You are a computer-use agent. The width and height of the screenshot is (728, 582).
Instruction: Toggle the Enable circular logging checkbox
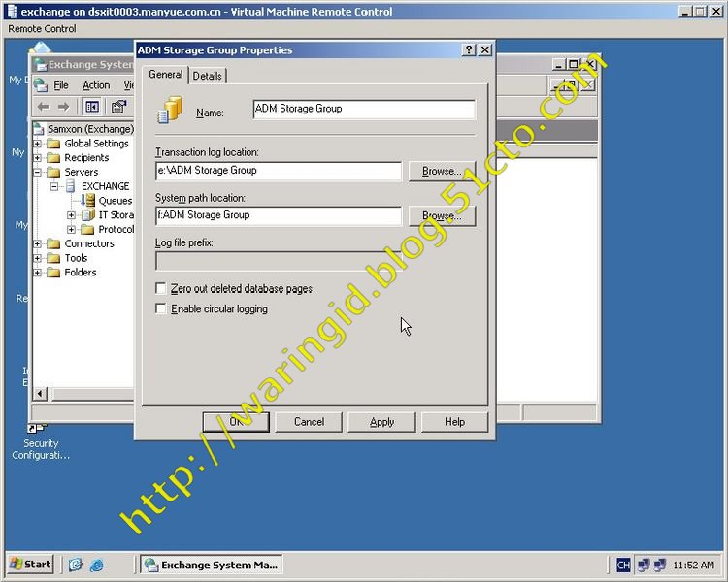tap(161, 309)
